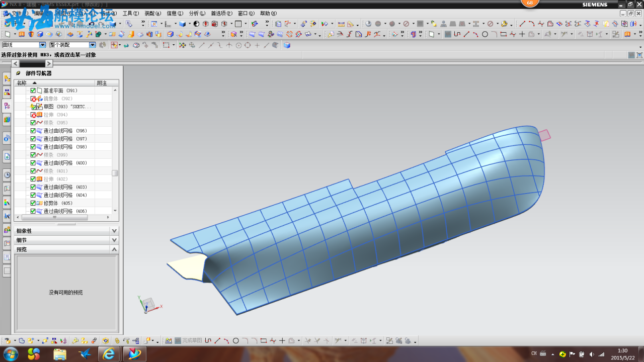Toggle checkbox for 拉伸 (394)

[33, 115]
